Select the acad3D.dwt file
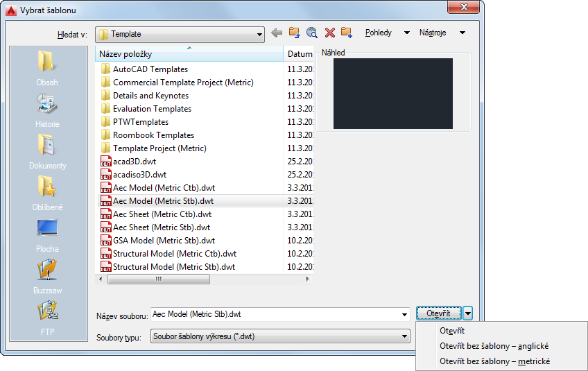This screenshot has width=588, height=371. coord(128,162)
